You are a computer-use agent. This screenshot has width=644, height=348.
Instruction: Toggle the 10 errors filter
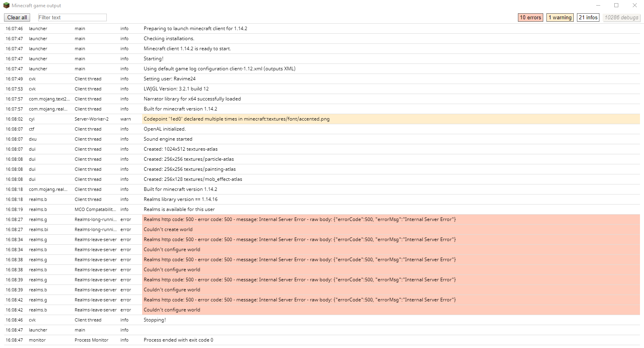point(530,17)
